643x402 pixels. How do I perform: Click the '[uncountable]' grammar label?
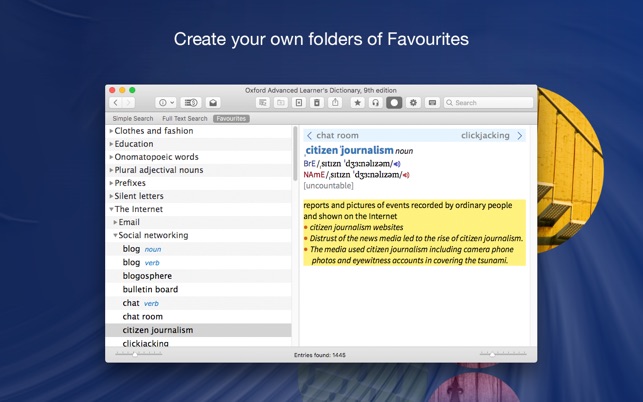pos(328,186)
